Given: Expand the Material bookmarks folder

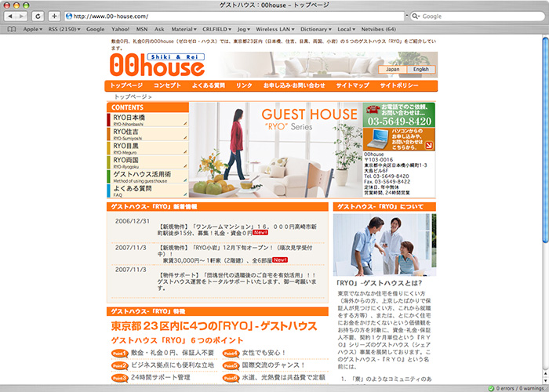Looking at the screenshot, I should [x=184, y=30].
